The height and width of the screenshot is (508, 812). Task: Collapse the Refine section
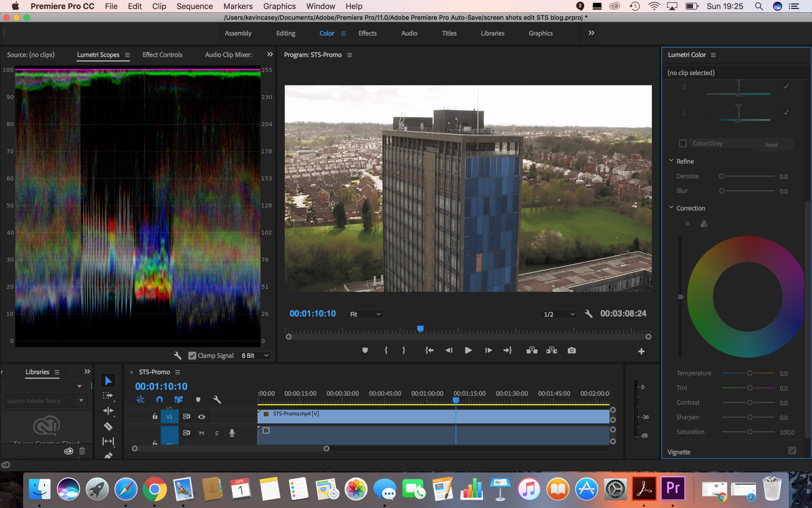pyautogui.click(x=671, y=161)
